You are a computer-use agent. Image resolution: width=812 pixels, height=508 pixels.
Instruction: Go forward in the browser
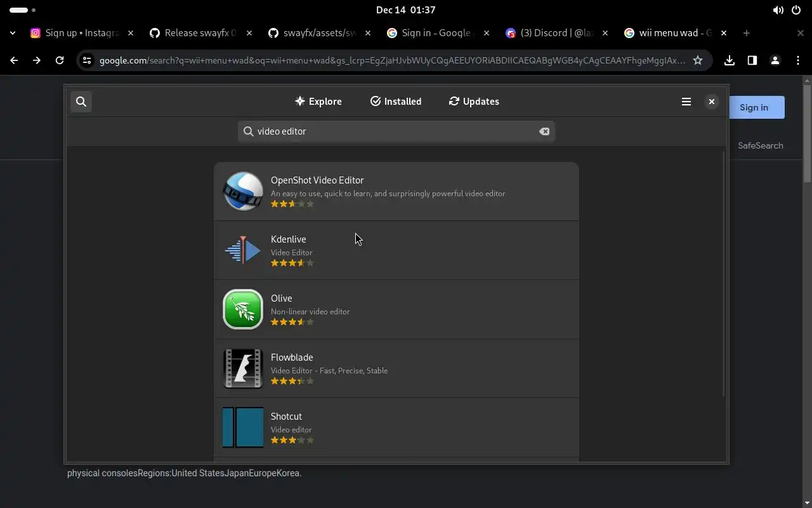point(37,60)
